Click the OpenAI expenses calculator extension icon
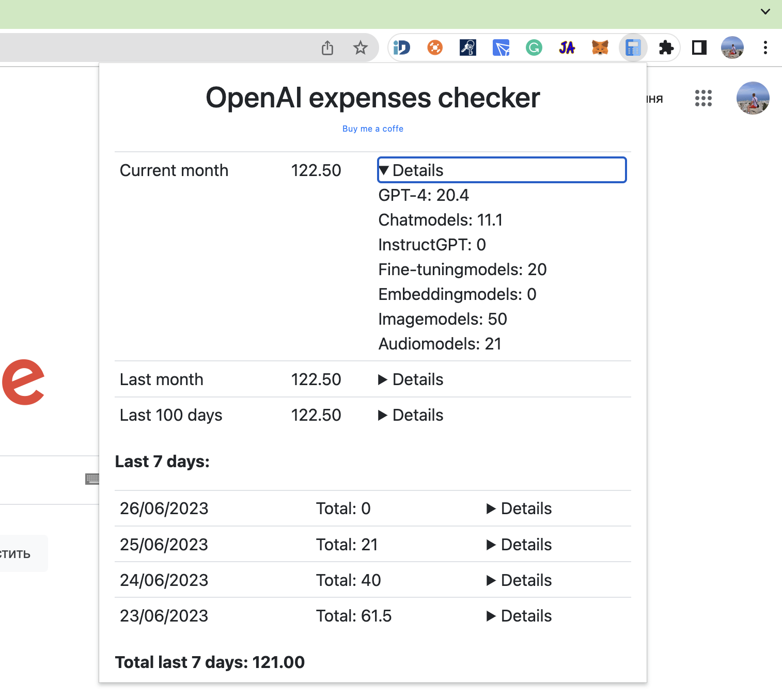The image size is (782, 700). (633, 48)
